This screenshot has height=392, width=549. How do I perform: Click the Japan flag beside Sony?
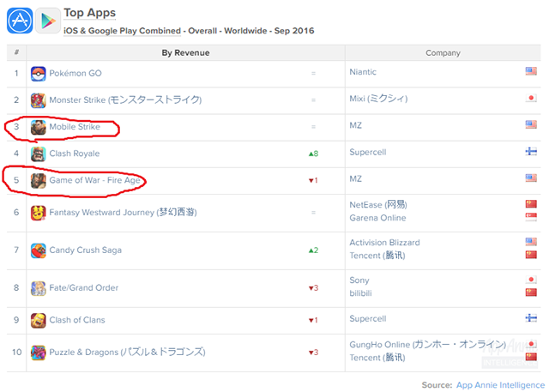pyautogui.click(x=531, y=280)
